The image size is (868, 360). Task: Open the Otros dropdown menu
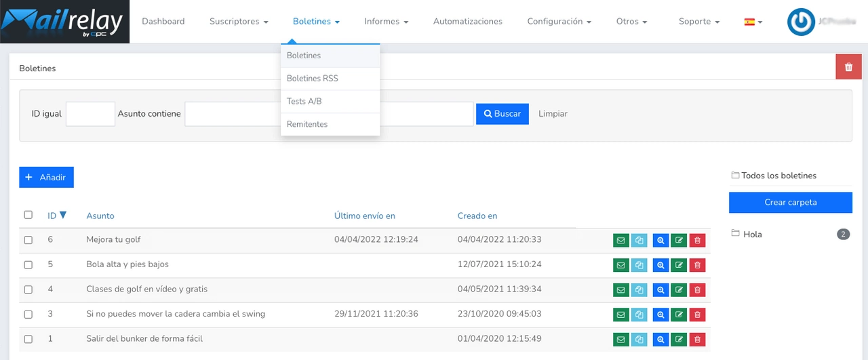pyautogui.click(x=631, y=22)
